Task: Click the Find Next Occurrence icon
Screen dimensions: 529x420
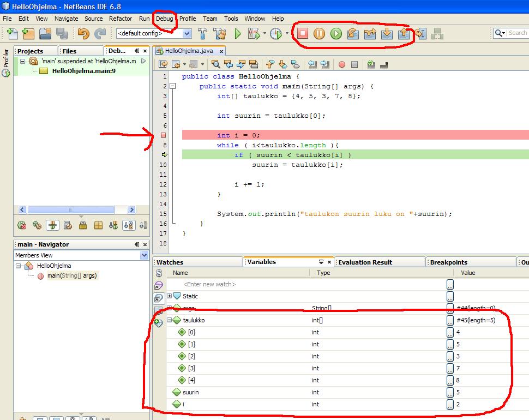Action: (241, 64)
